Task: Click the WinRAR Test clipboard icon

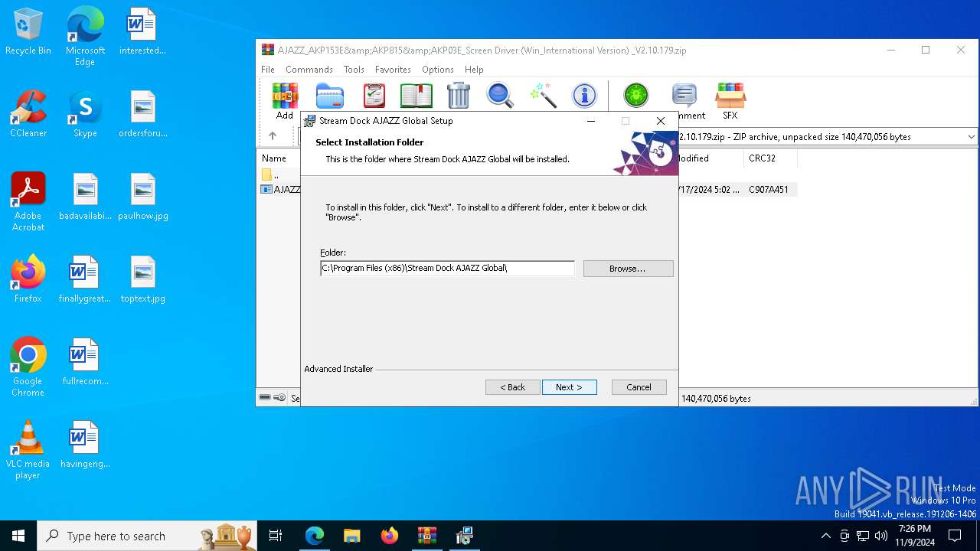Action: tap(374, 96)
